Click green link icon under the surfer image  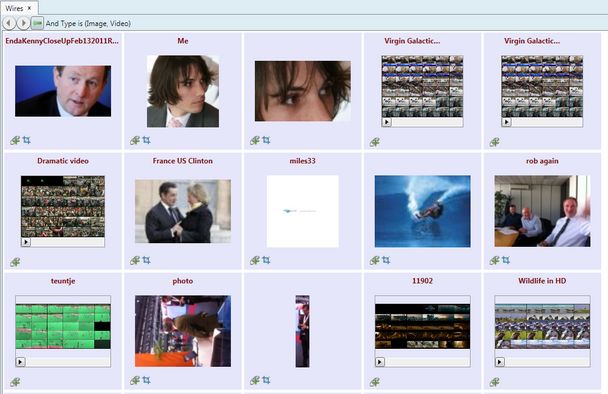click(x=374, y=260)
